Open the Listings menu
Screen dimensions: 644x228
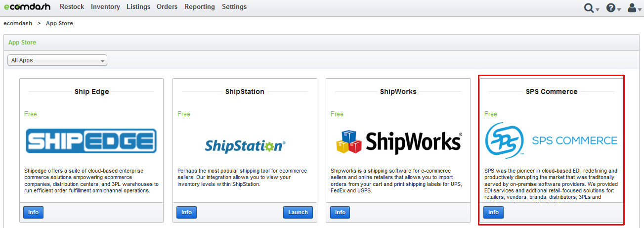tap(138, 7)
